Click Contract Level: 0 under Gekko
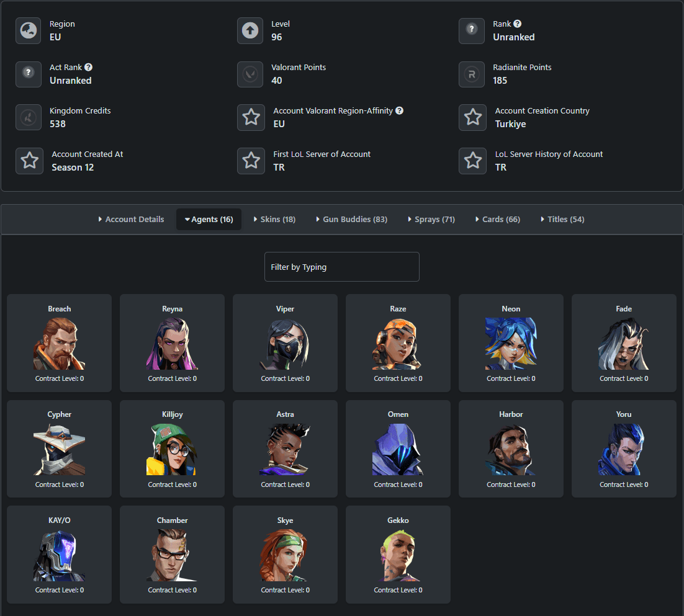684x616 pixels. [x=398, y=590]
